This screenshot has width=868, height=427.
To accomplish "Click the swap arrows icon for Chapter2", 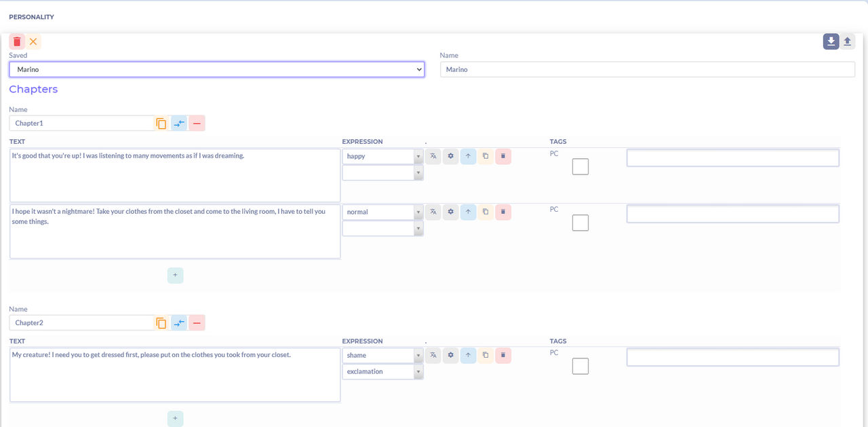I will 179,323.
